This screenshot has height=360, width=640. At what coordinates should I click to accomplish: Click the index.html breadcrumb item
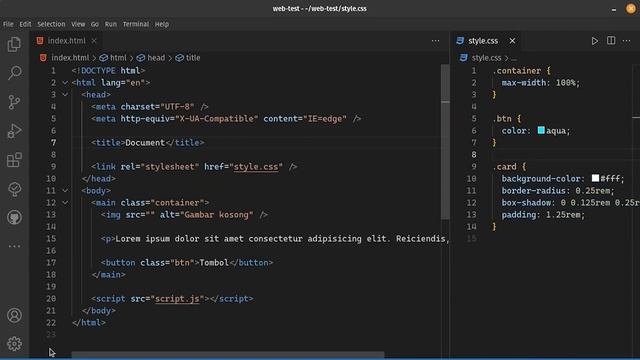click(70, 58)
